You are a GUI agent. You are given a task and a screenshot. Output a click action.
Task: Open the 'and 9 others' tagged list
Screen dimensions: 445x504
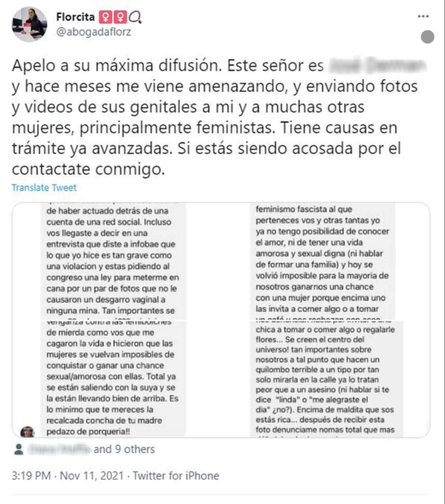(x=124, y=449)
